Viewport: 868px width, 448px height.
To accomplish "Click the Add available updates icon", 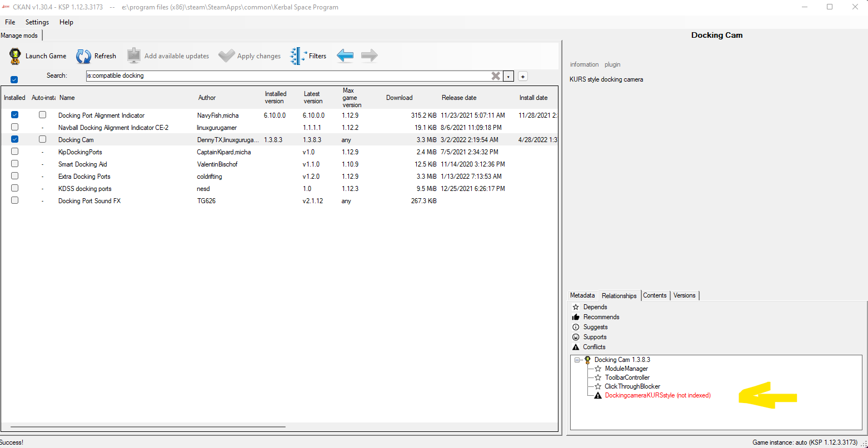I will tap(133, 56).
